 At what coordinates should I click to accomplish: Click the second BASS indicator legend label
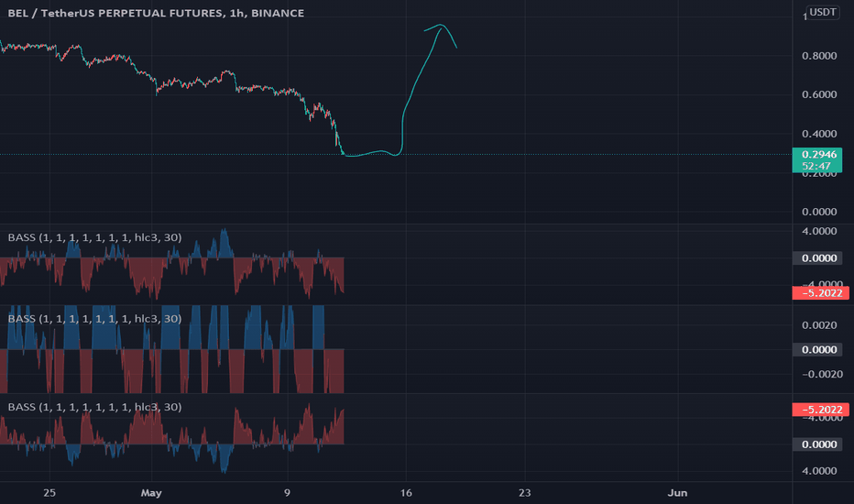pyautogui.click(x=94, y=319)
